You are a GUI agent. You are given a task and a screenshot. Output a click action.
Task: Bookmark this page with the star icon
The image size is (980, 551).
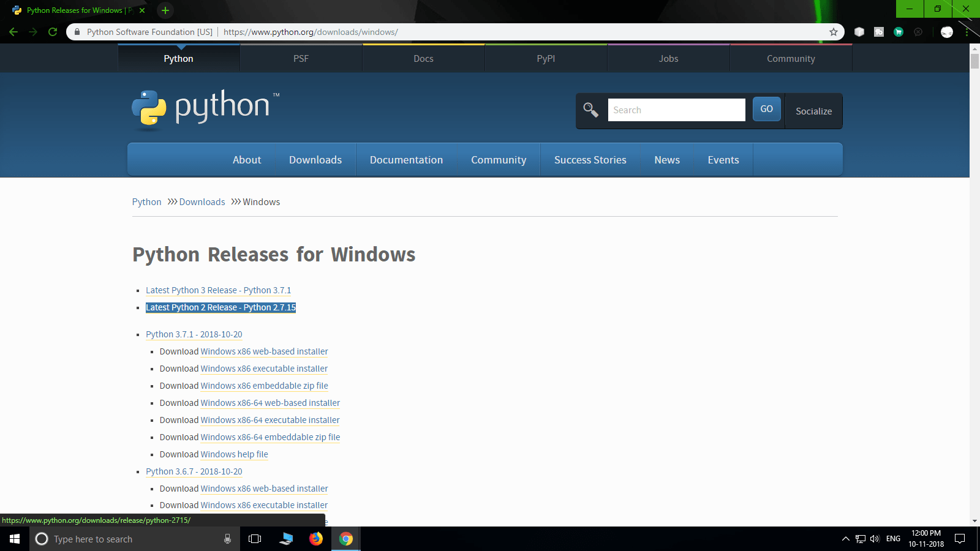click(834, 32)
